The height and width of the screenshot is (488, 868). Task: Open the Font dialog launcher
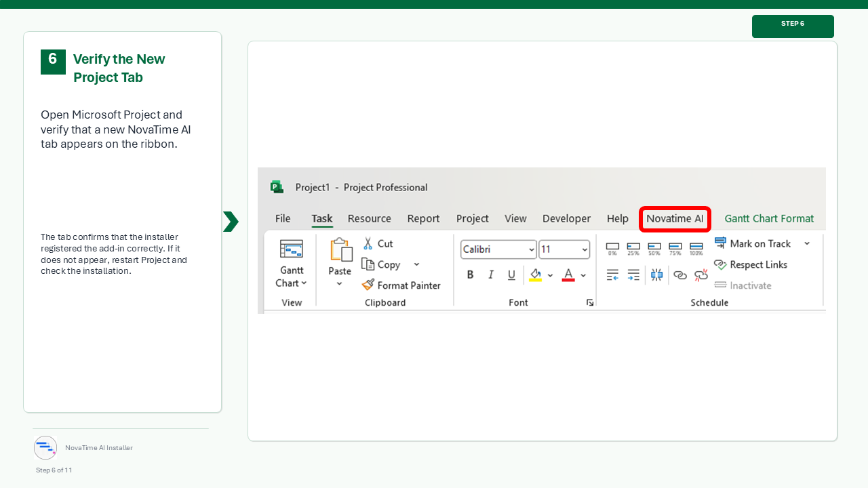click(590, 303)
